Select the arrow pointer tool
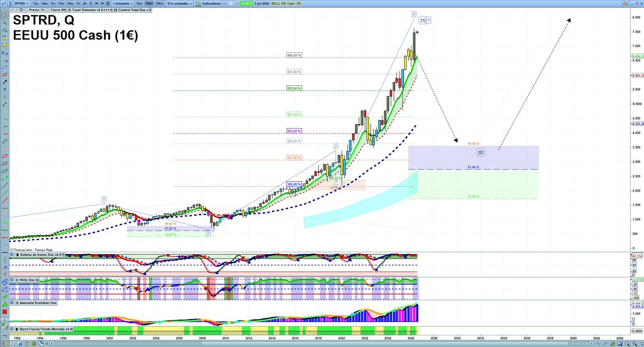644x347 pixels. [5, 16]
